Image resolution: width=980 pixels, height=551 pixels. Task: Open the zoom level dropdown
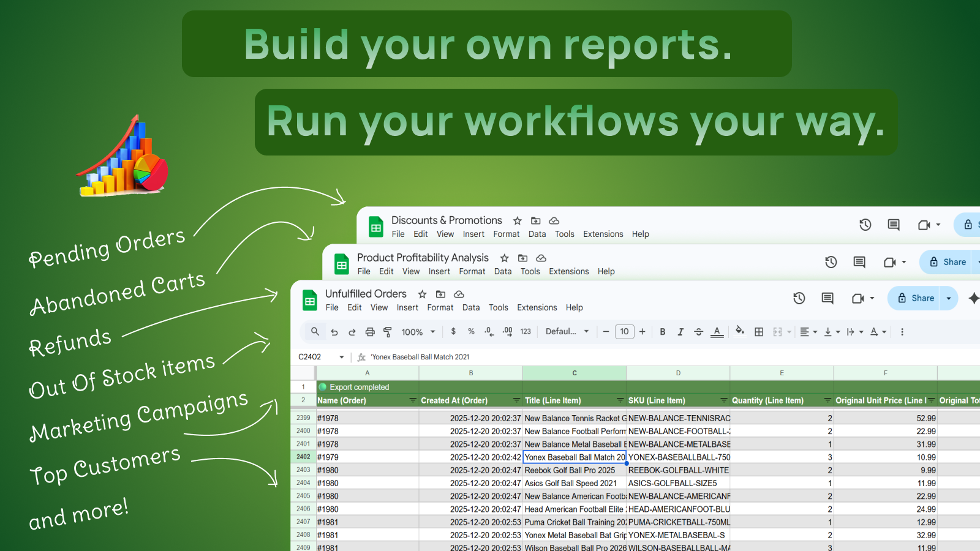pyautogui.click(x=418, y=331)
